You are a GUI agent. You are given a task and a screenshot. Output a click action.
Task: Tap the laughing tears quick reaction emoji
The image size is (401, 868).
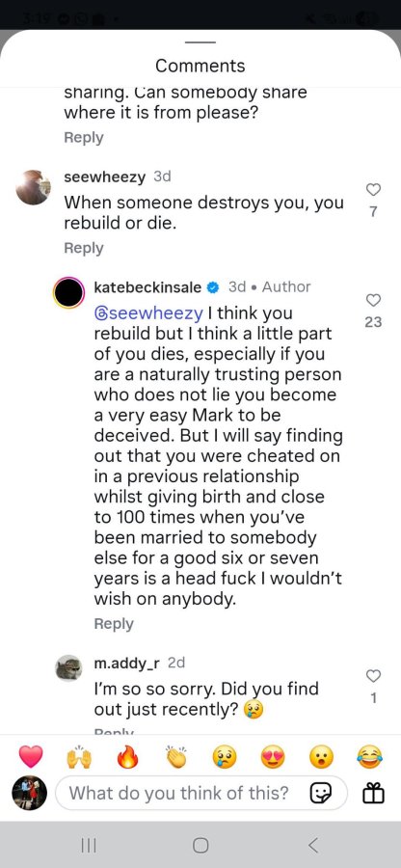pos(369,756)
